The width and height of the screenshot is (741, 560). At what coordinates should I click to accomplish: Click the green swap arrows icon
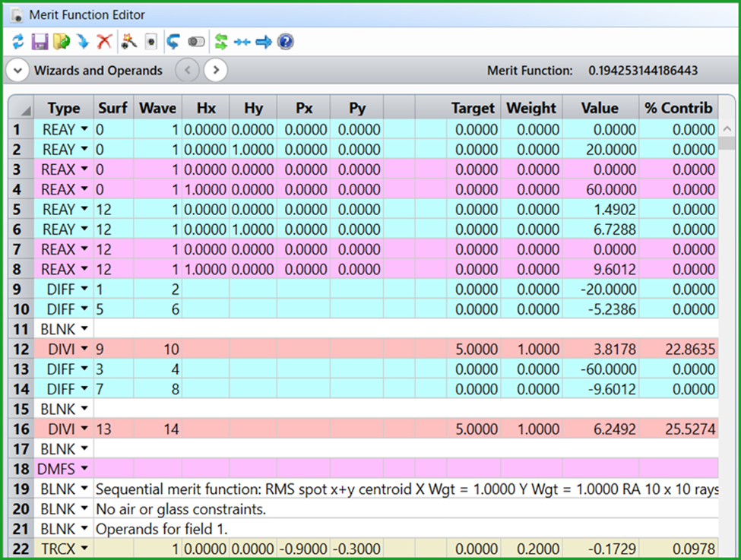pyautogui.click(x=221, y=41)
